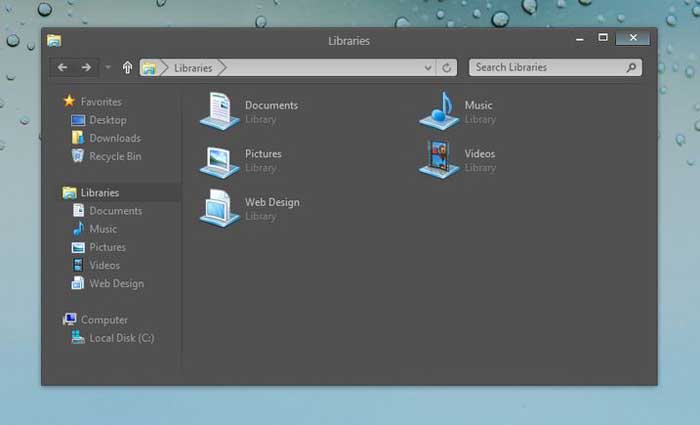Click the Search Libraries input field

pos(545,68)
